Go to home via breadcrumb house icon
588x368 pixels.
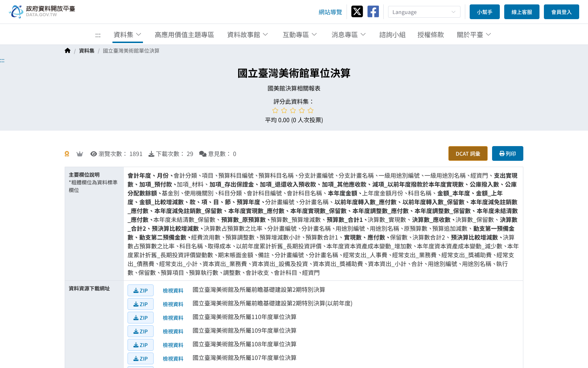[67, 50]
